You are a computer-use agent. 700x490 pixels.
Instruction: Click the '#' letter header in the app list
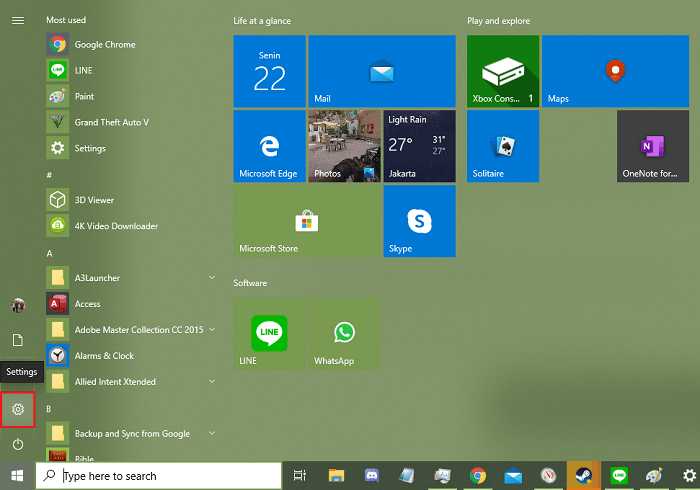click(x=49, y=175)
